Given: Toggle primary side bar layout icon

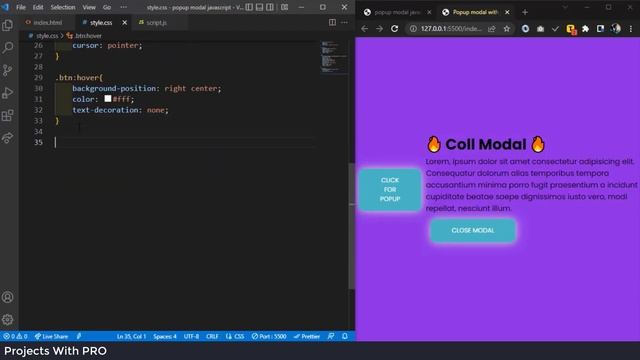Looking at the screenshot, I should pos(249,7).
